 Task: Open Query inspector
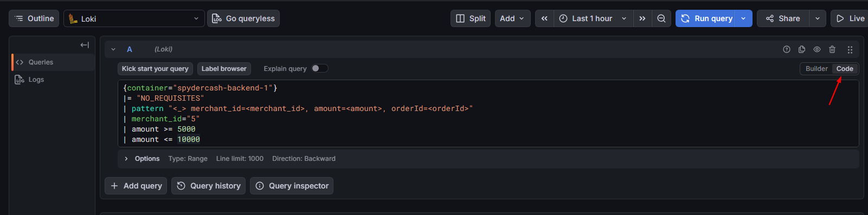coord(292,186)
